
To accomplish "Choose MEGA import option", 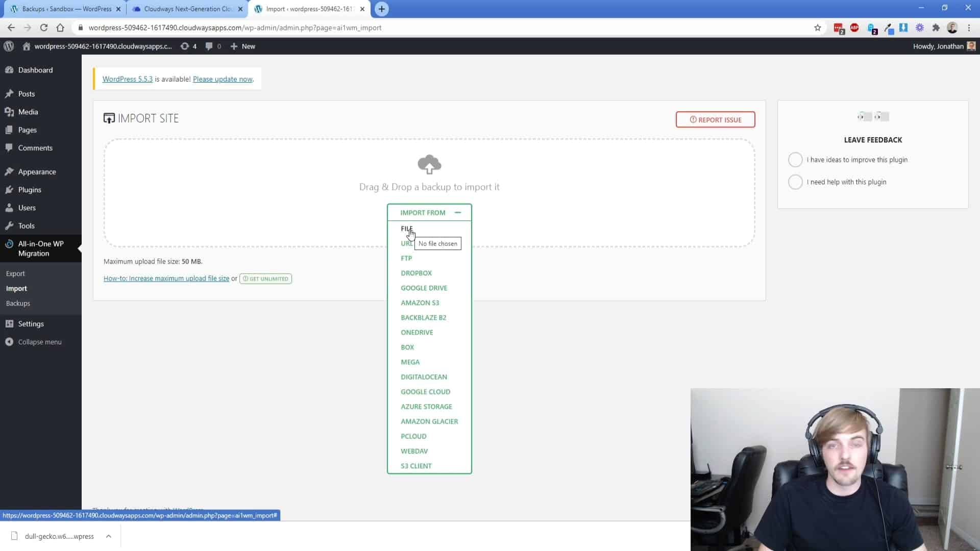I will 410,362.
